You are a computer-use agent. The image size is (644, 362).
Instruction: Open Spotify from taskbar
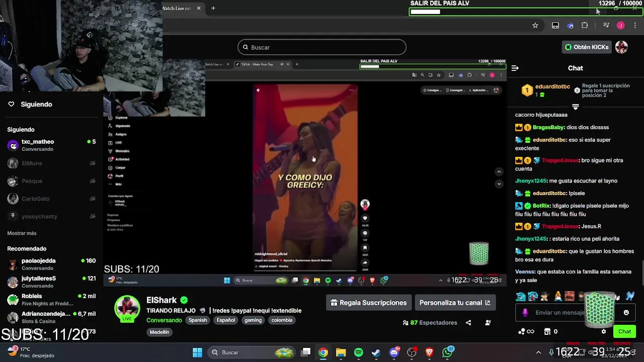359,352
